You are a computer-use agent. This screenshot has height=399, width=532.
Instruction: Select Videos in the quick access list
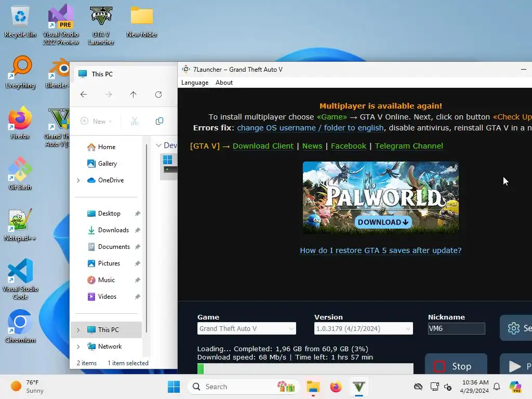[x=106, y=297]
